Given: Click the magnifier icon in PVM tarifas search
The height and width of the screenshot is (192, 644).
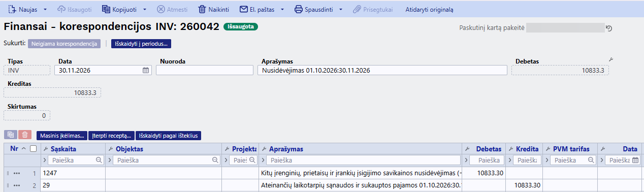Looking at the screenshot, I should click(591, 160).
